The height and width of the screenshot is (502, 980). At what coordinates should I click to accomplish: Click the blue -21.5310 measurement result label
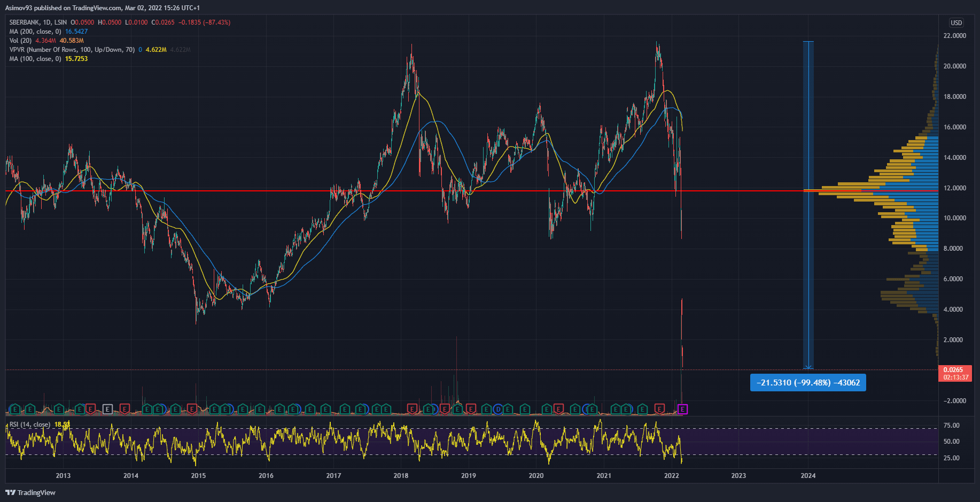click(x=808, y=383)
